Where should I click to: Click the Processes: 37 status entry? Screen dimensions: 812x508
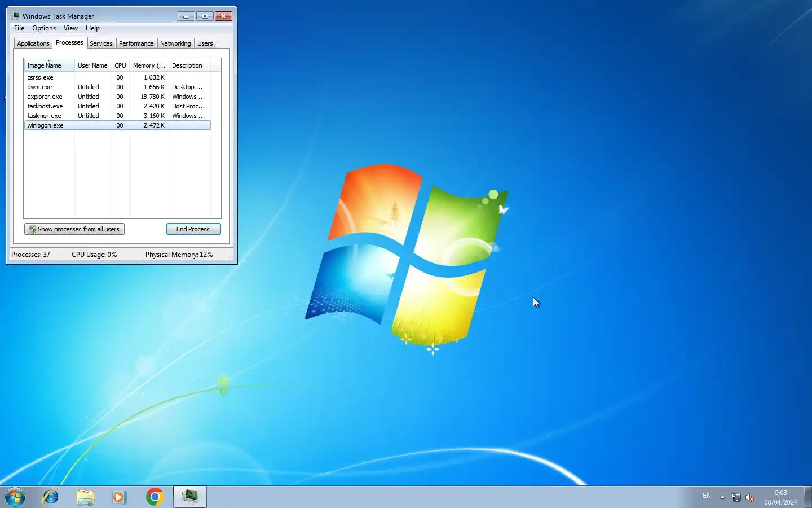click(31, 255)
